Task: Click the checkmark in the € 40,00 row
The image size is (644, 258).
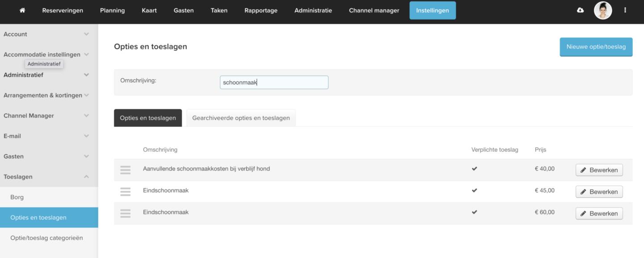Action: 474,169
